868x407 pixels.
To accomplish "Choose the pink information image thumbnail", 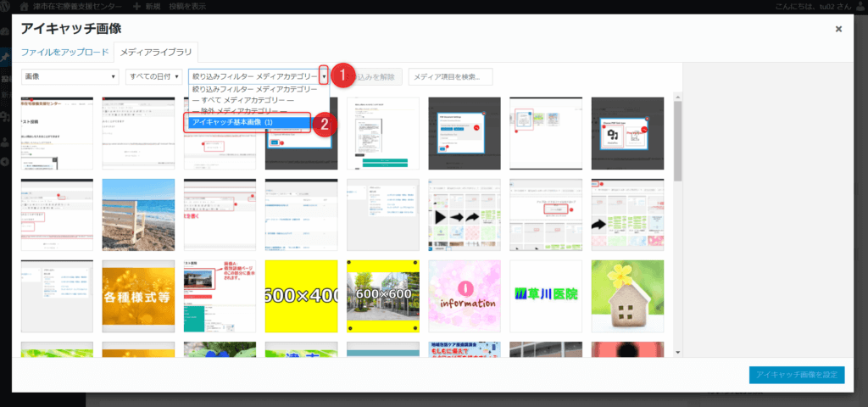I will tap(464, 296).
